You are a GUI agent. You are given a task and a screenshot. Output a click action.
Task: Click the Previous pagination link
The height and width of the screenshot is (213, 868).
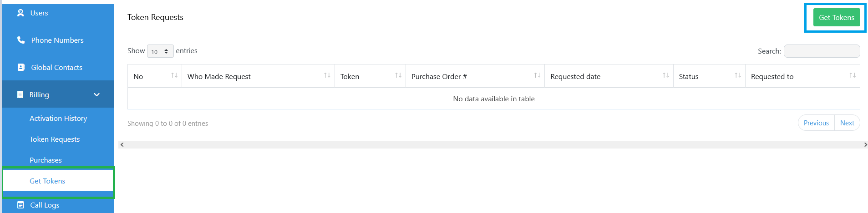pos(816,123)
